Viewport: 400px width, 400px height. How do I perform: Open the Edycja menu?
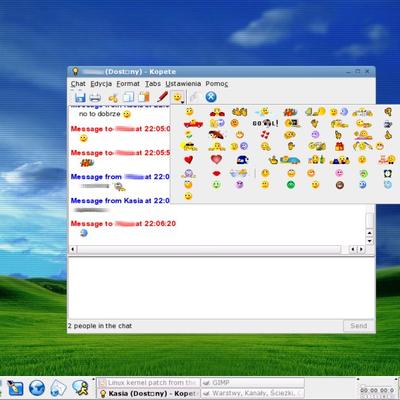[101, 84]
